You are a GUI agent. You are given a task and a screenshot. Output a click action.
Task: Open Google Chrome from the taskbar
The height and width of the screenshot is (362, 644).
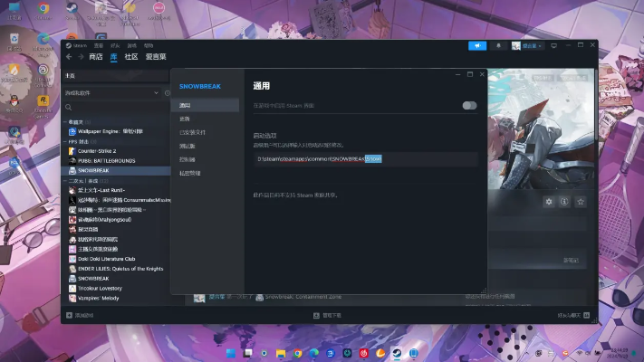click(297, 353)
